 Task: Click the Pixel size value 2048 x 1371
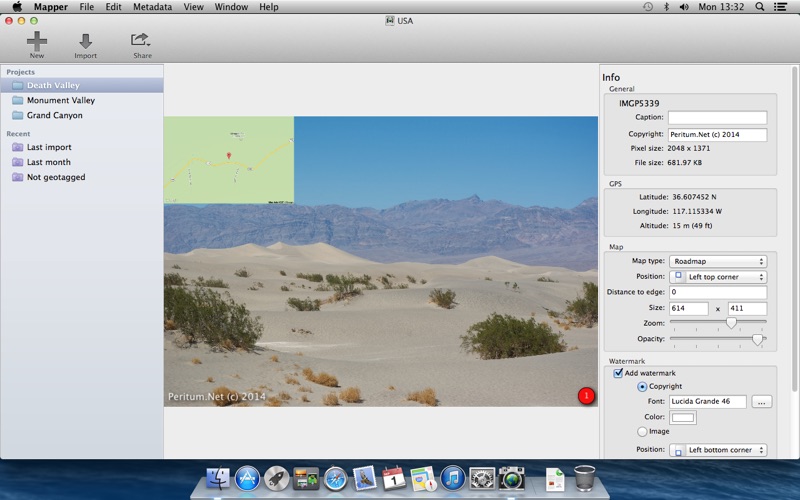click(688, 148)
